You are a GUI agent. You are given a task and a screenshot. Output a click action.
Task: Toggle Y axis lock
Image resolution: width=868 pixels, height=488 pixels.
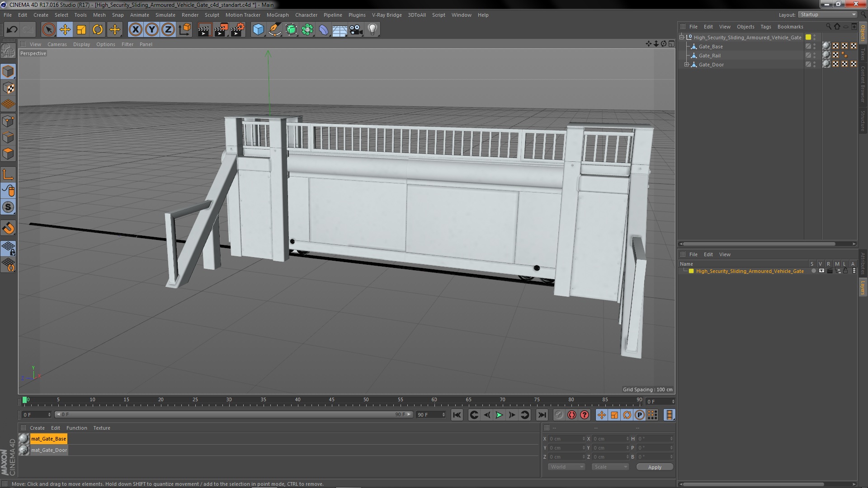pos(152,30)
